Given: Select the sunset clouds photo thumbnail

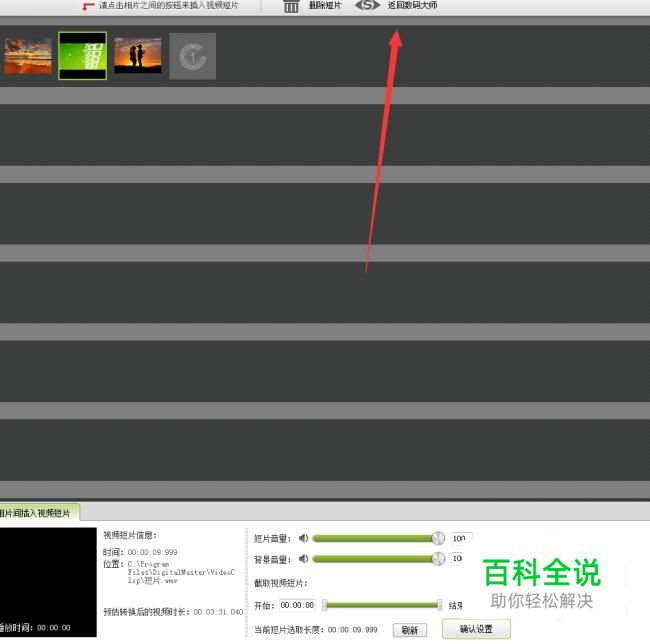Looking at the screenshot, I should pos(28,56).
